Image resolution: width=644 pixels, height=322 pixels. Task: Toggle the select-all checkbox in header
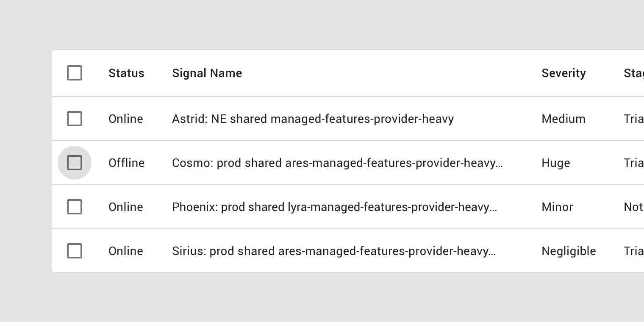point(75,73)
